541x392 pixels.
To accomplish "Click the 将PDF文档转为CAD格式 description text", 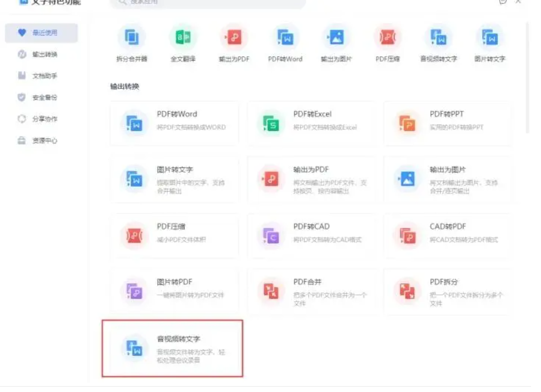I will click(327, 240).
